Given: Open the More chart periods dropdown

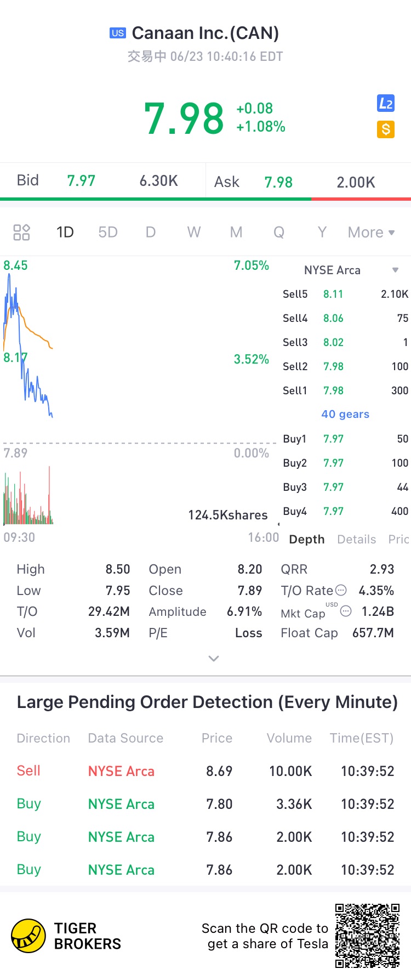Looking at the screenshot, I should (371, 233).
